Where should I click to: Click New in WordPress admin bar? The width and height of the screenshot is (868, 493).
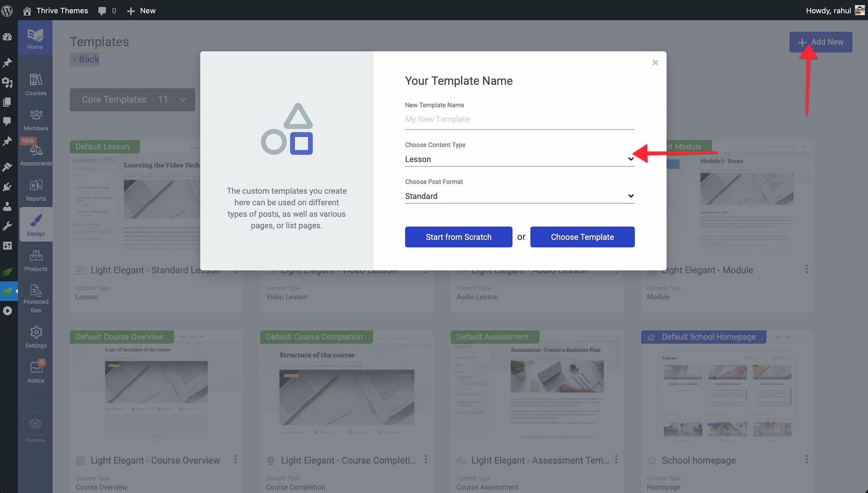(141, 10)
